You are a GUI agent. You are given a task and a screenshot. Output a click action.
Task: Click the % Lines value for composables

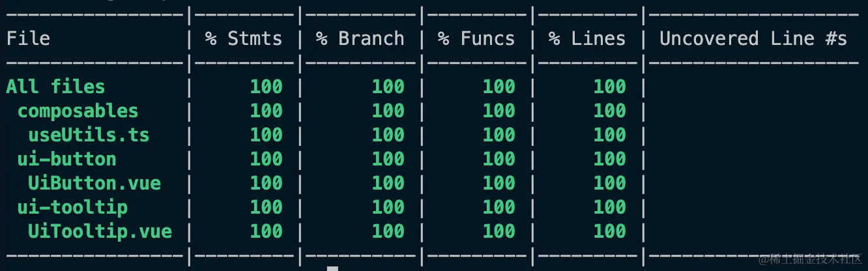point(610,111)
